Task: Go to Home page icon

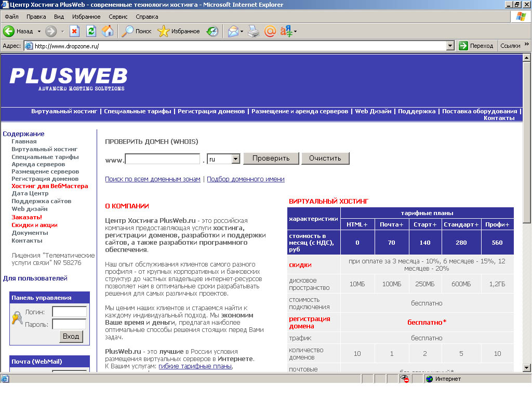Action: 108,31
